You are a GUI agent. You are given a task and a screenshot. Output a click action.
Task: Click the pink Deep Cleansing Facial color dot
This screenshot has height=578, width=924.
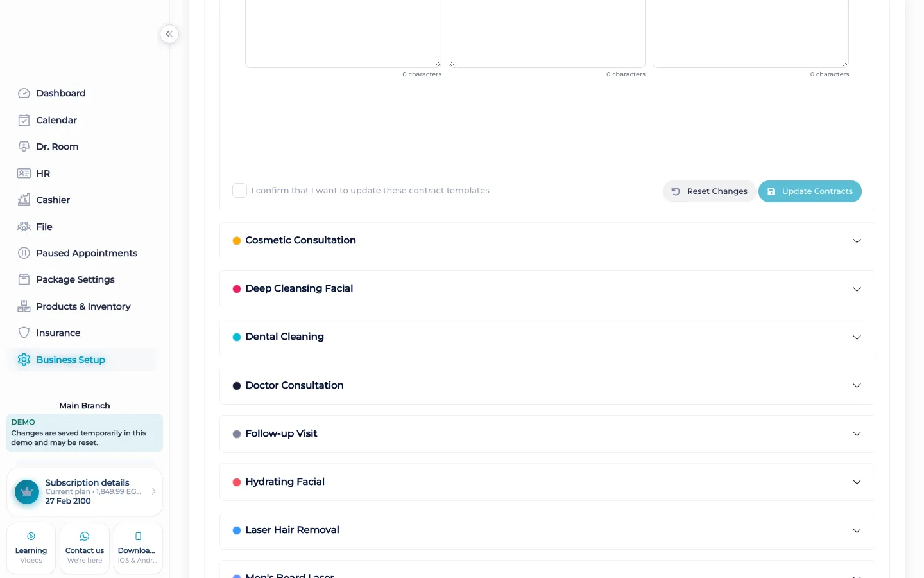click(x=237, y=289)
